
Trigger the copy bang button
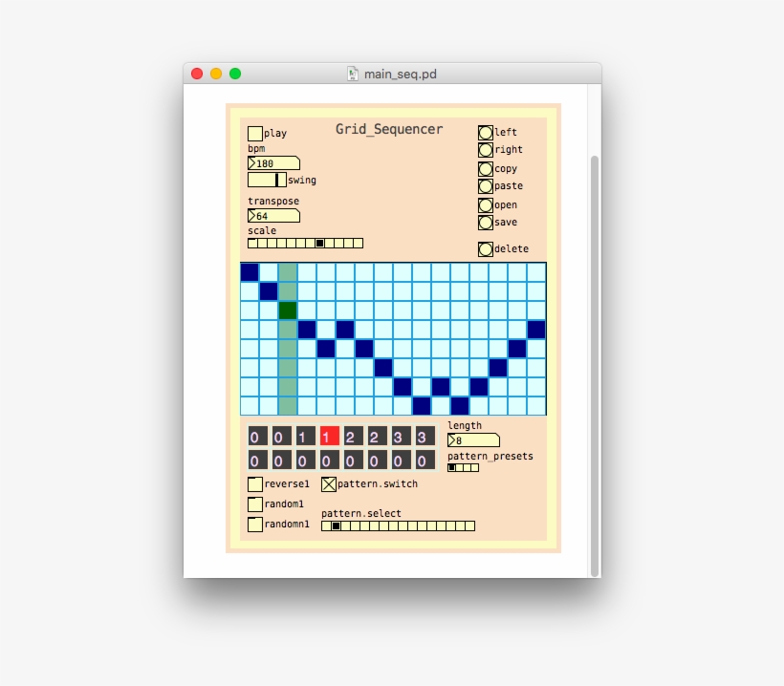coord(485,169)
